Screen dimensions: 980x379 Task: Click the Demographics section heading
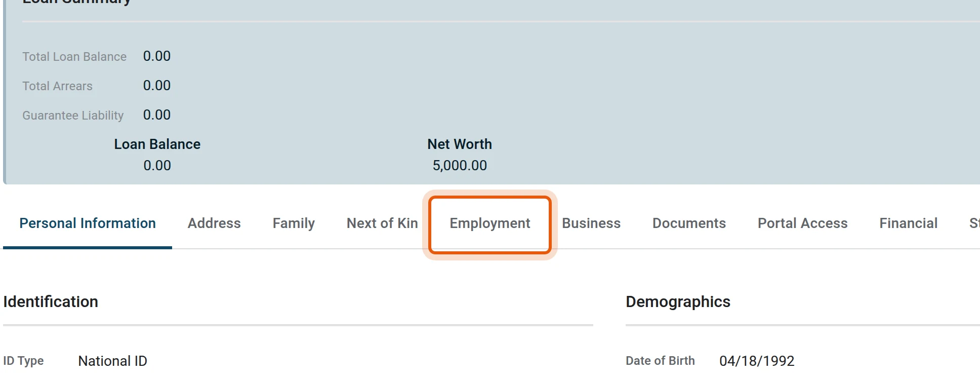point(678,302)
